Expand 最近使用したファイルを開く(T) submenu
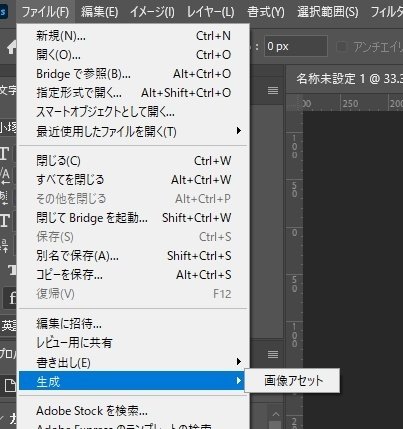Viewport: 403px width, 429px height. 133,131
